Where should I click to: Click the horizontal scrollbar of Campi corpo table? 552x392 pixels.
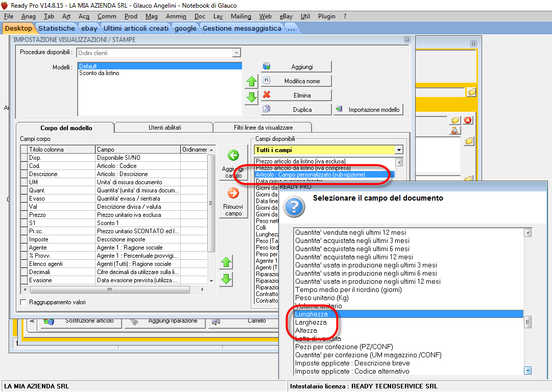pos(109,289)
